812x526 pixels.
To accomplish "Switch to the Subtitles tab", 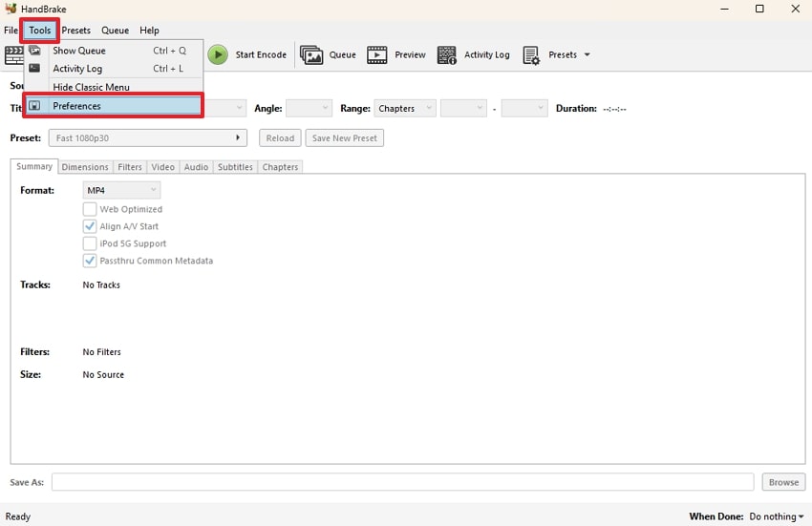I will pos(235,167).
